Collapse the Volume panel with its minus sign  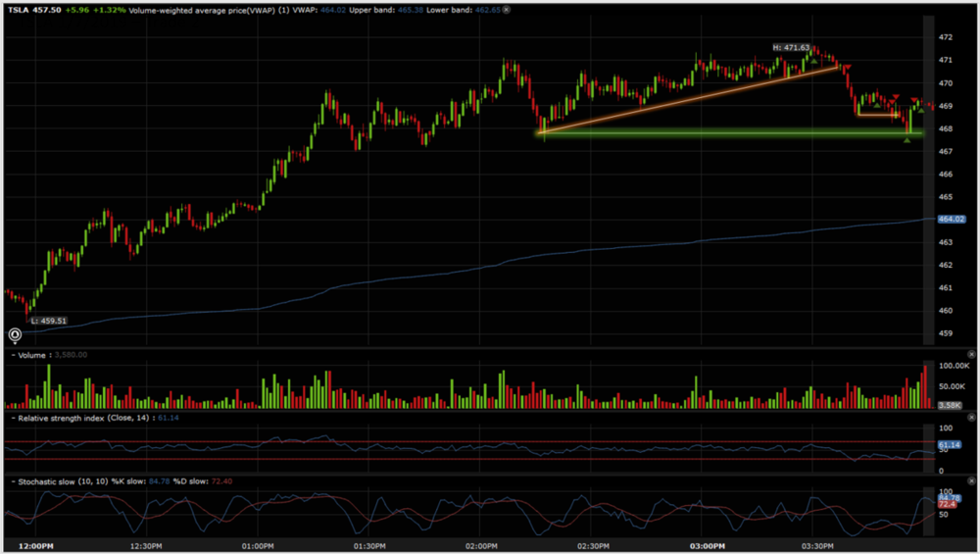click(14, 355)
